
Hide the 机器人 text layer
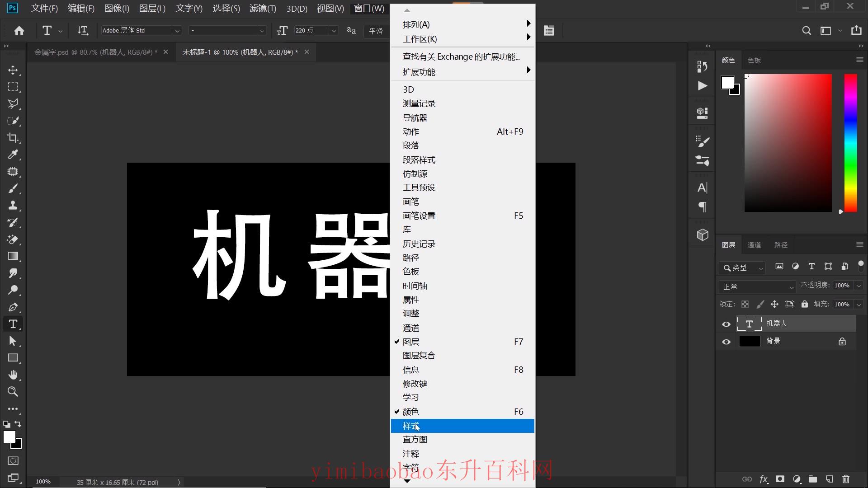[726, 324]
